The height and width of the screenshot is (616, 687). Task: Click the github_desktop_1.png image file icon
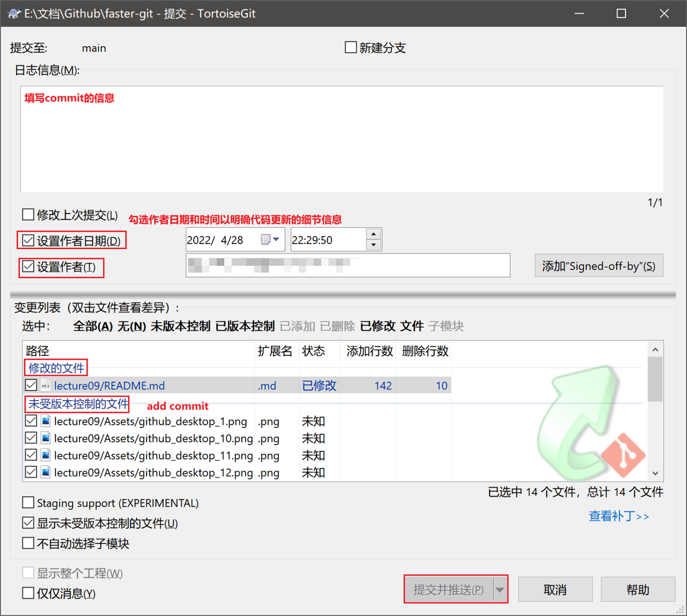coord(46,421)
